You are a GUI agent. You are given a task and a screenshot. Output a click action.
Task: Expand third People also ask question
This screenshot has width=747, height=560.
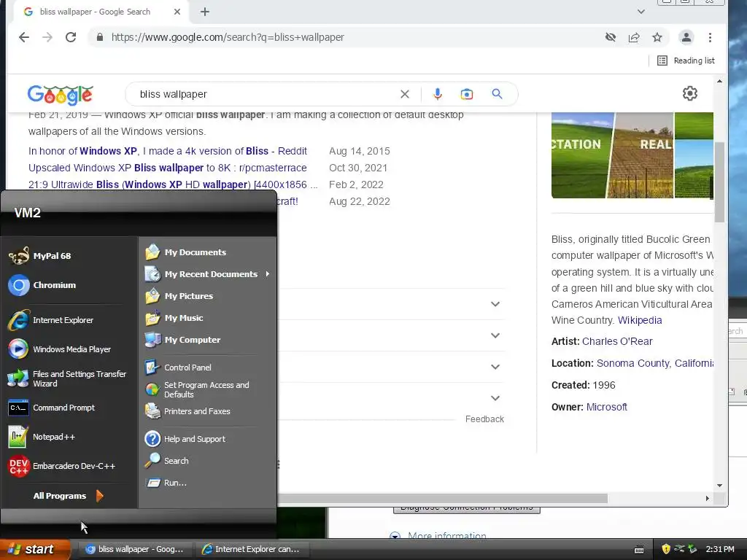point(495,367)
